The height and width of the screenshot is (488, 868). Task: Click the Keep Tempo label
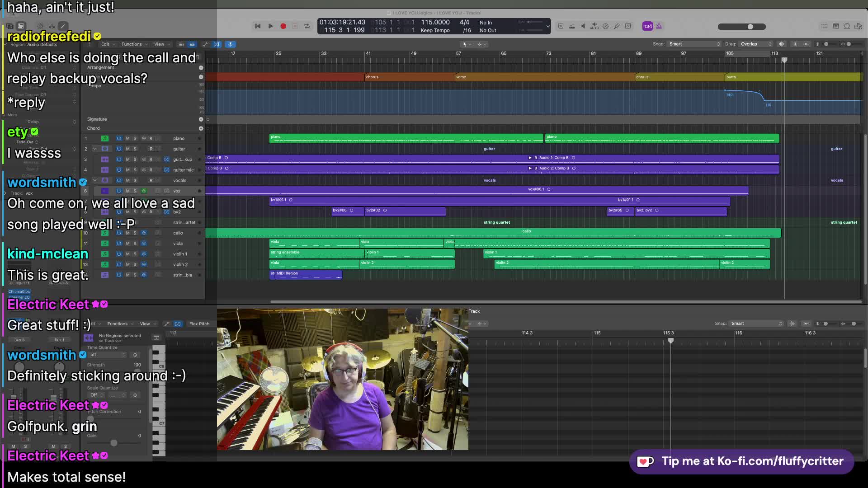pyautogui.click(x=435, y=30)
